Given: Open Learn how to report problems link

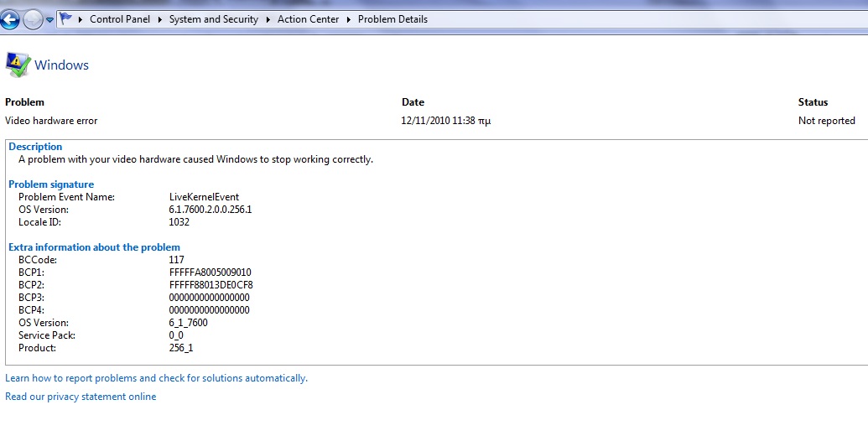Looking at the screenshot, I should 156,378.
